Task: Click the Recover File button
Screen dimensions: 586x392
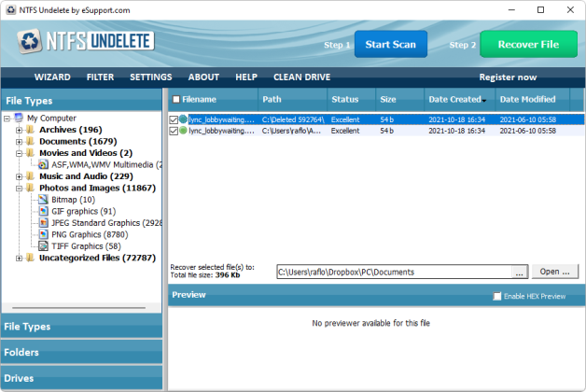Action: click(x=528, y=44)
